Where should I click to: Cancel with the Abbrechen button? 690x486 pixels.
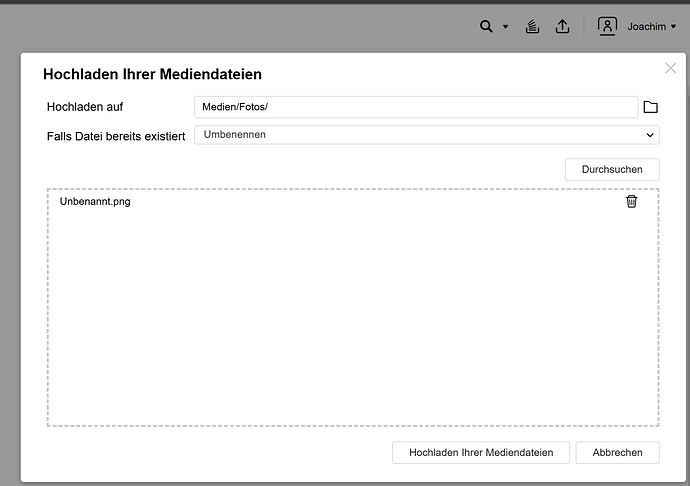tap(617, 453)
